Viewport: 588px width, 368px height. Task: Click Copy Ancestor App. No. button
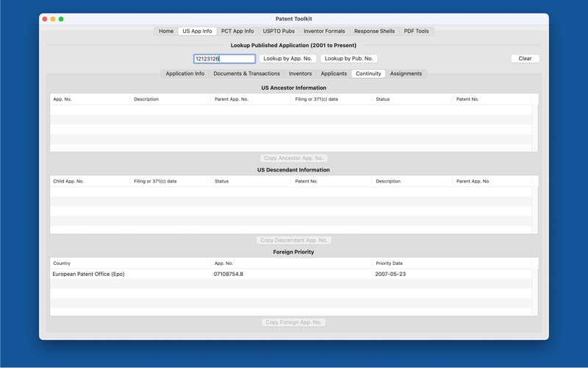(x=293, y=158)
